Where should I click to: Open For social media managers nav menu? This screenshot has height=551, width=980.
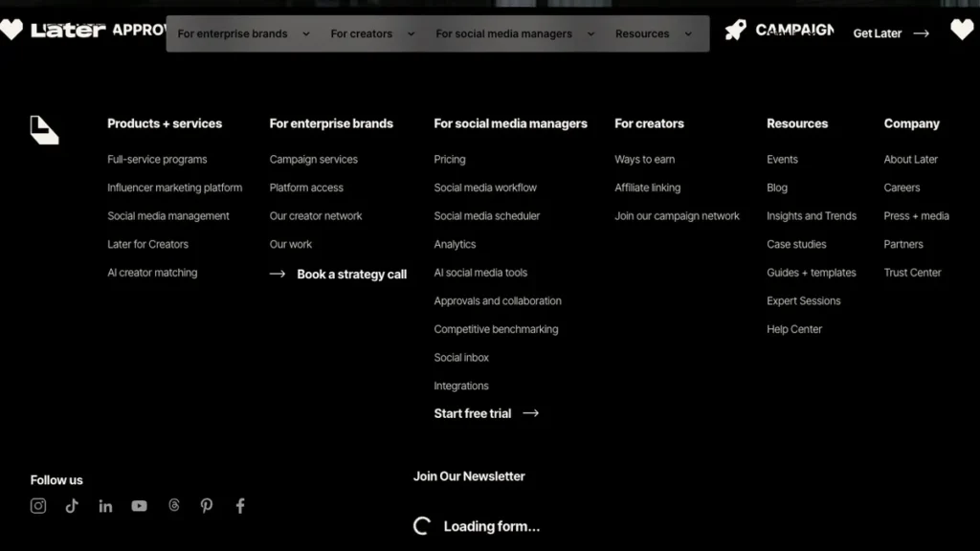click(503, 33)
